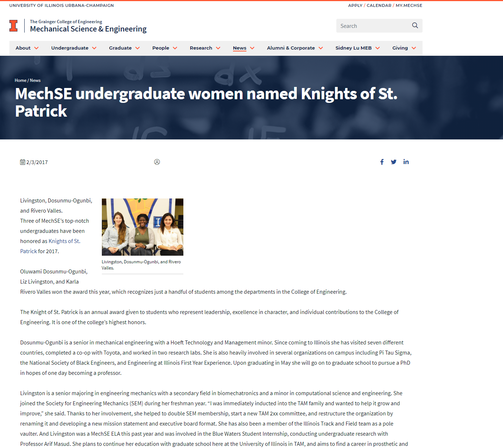Share article on Facebook icon
Image resolution: width=503 pixels, height=448 pixels.
382,162
